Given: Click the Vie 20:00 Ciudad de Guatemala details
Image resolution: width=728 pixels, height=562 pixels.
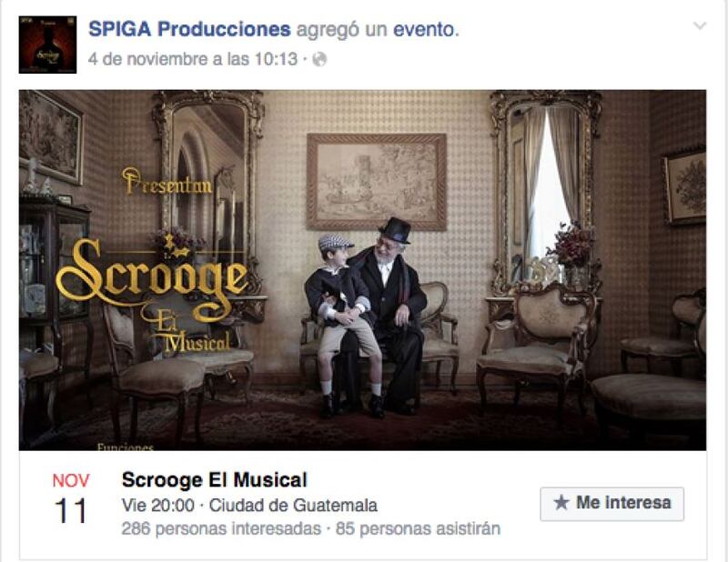Looking at the screenshot, I should [249, 505].
